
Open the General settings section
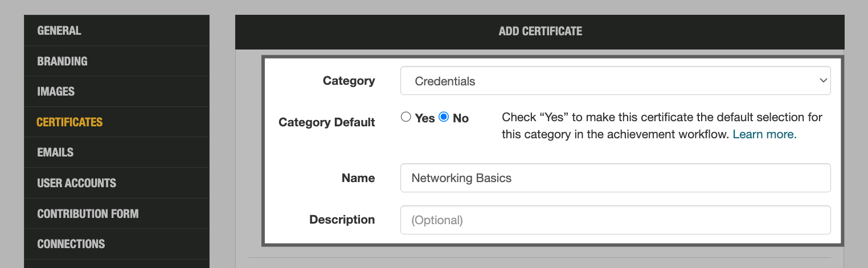point(59,31)
